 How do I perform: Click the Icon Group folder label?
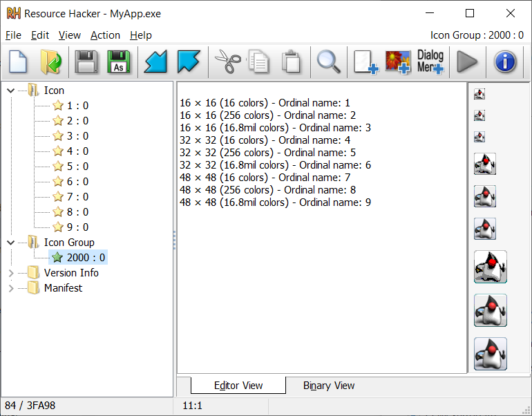[69, 243]
